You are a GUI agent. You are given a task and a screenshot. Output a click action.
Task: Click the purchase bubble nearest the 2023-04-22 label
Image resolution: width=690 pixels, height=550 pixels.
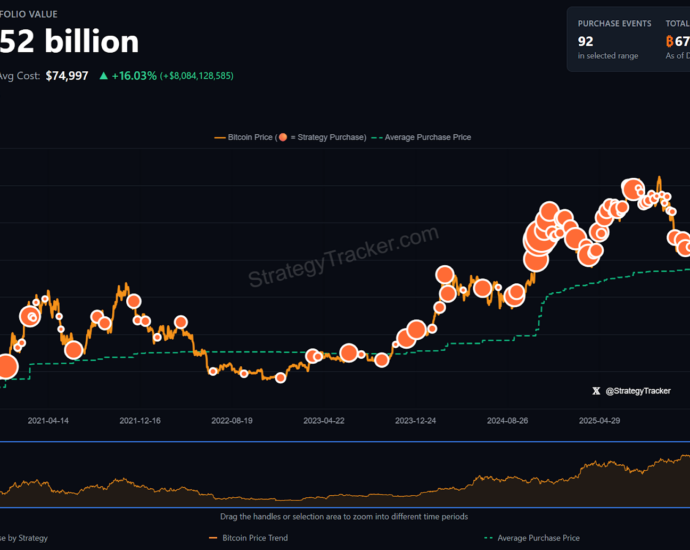coord(348,352)
